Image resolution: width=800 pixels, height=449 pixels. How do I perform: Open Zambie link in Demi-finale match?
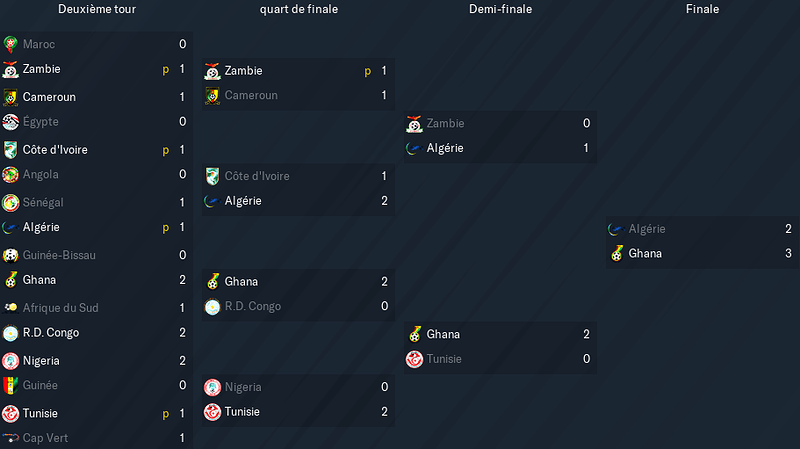click(x=445, y=123)
